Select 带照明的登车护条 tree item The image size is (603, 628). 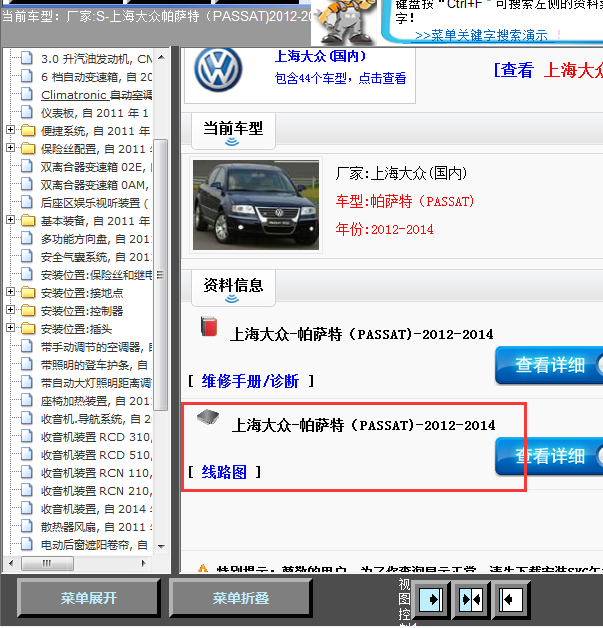pyautogui.click(x=94, y=365)
